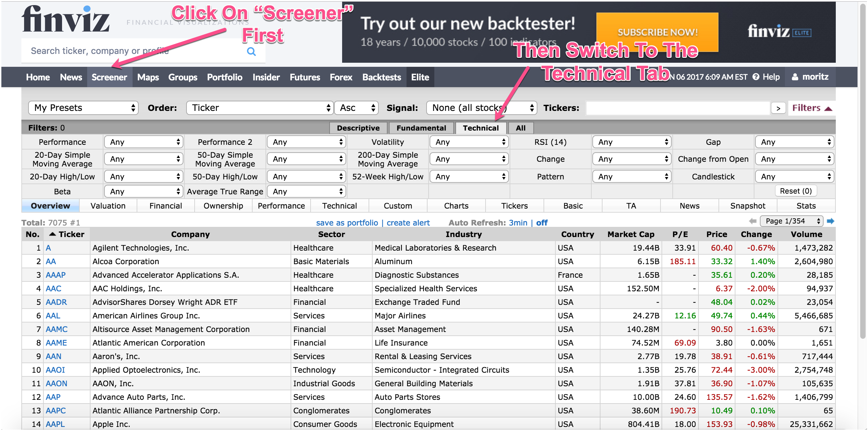Click the next page blue arrow
Viewport: 868px width, 431px height.
pos(830,221)
